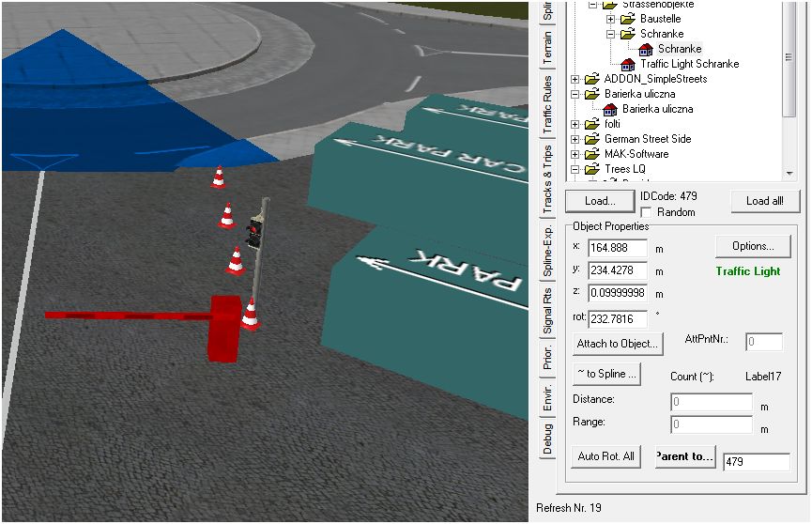Select the Schranke object house icon
The height and width of the screenshot is (524, 812).
[646, 49]
